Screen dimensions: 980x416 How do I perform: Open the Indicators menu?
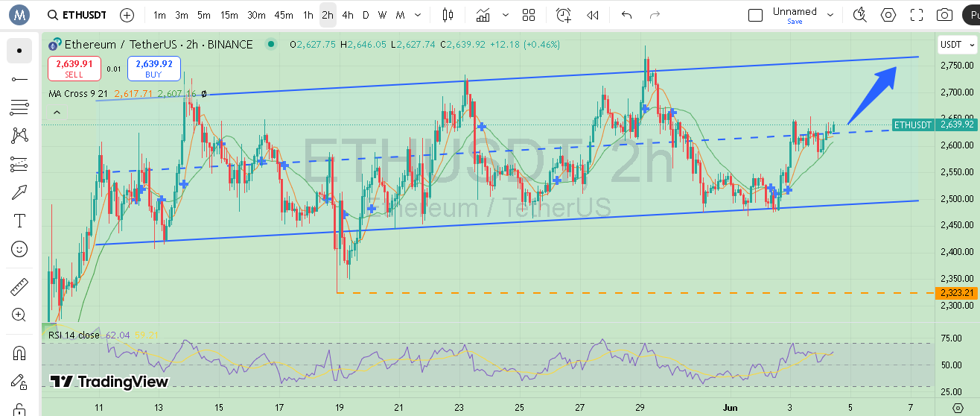tap(483, 15)
